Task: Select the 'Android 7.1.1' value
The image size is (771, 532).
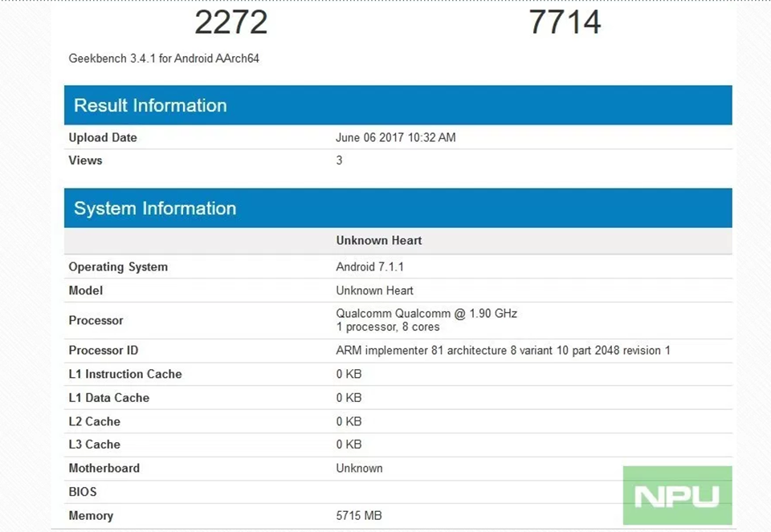Action: click(369, 266)
